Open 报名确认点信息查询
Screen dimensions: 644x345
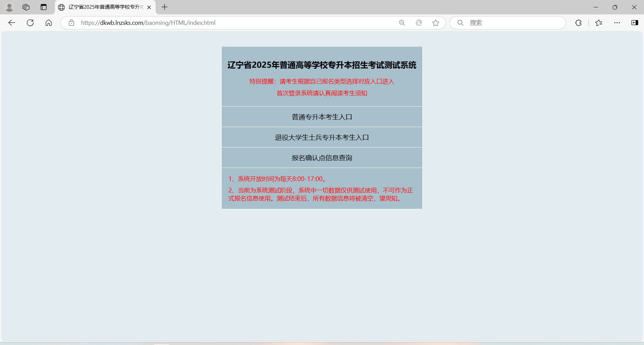click(322, 158)
